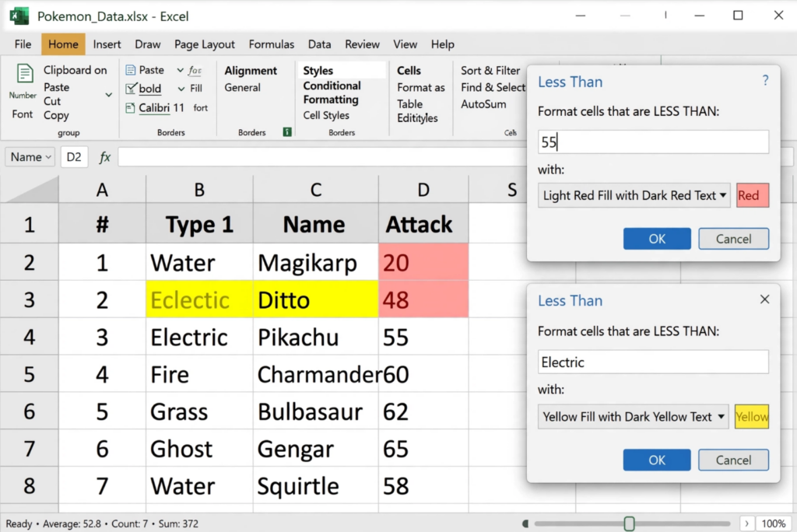Open Conditional Formatting in Styles group

click(332, 93)
